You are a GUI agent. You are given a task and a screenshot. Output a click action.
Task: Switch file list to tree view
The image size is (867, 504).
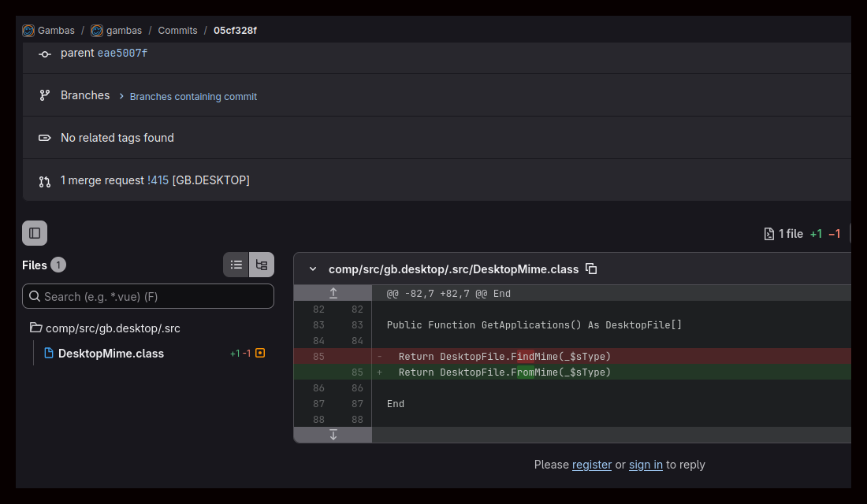262,265
